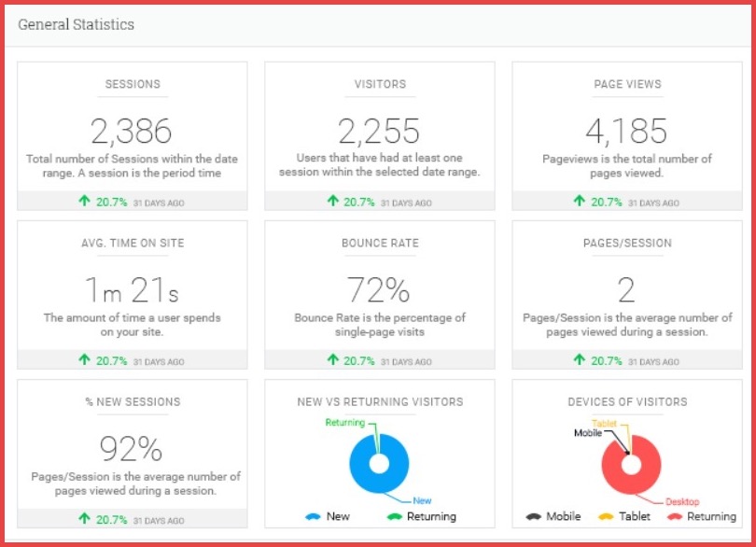Toggle the black Mobile legend item
The image size is (756, 547).
[552, 516]
